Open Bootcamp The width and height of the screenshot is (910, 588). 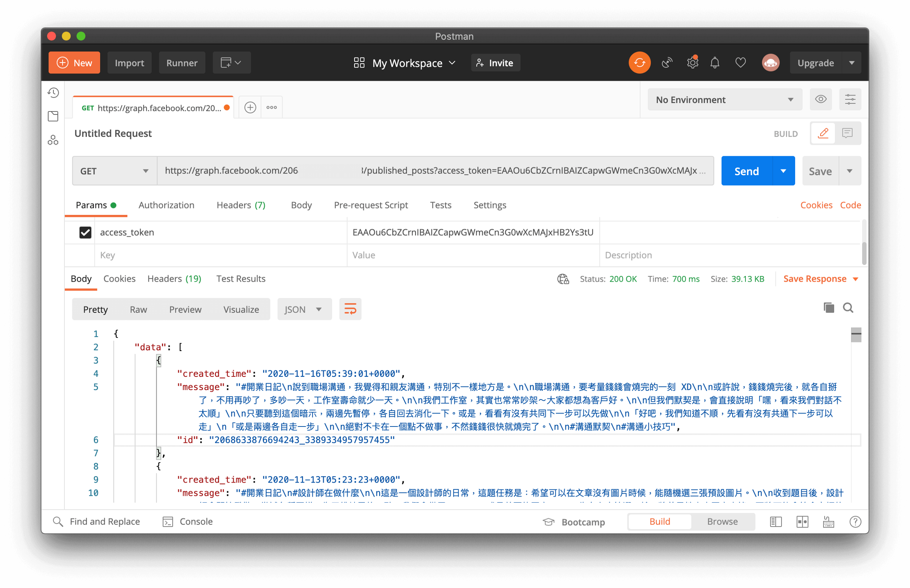coord(574,522)
